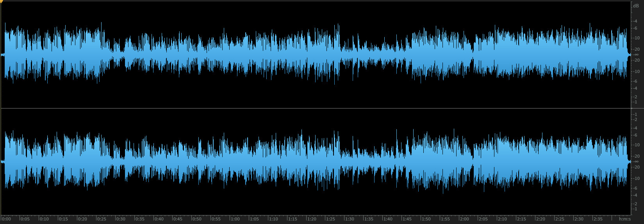This screenshot has width=644, height=224.
Task: Click the 0:05 mark on the time ruler
Action: (25, 219)
